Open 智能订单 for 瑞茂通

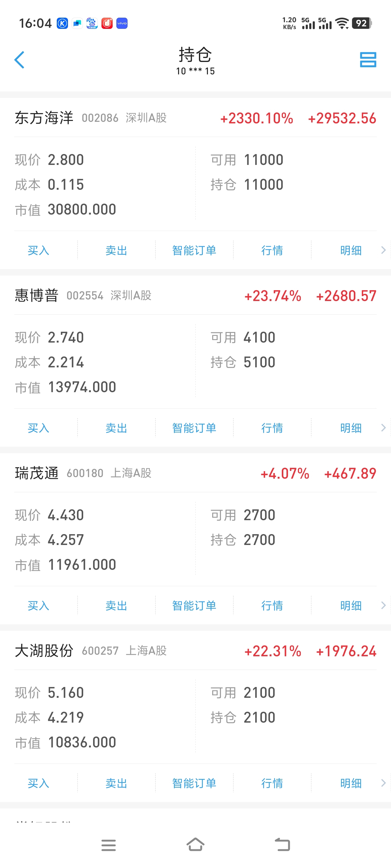coord(194,605)
